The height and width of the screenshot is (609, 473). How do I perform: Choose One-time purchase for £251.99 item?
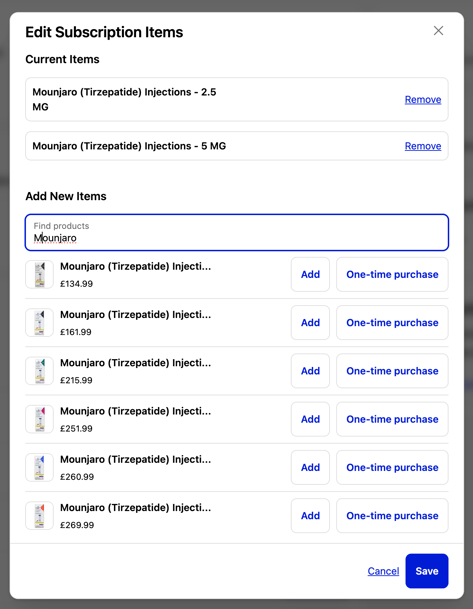[x=392, y=419]
